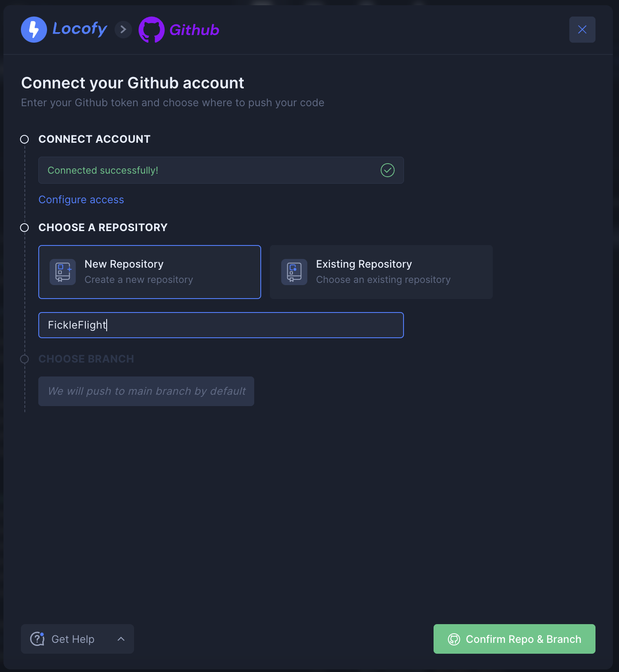Click the Get Help question bubble icon
Image resolution: width=619 pixels, height=672 pixels.
click(37, 639)
